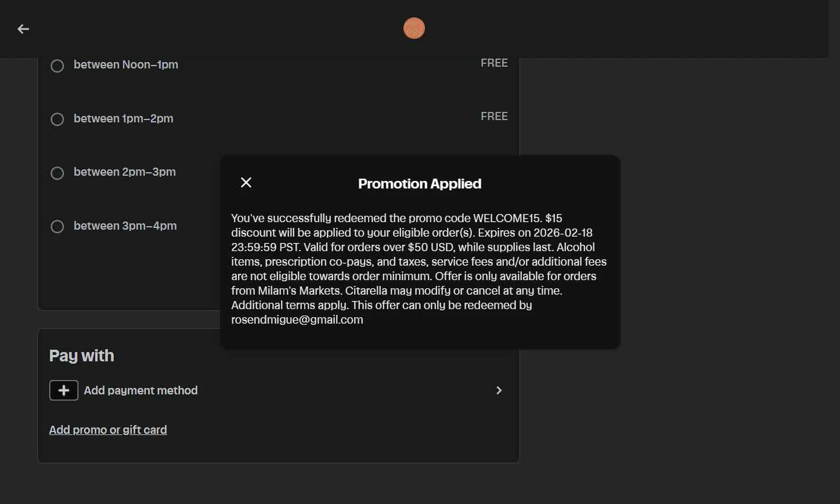Click the WELCOME15 promo code text
840x504 pixels.
point(507,218)
